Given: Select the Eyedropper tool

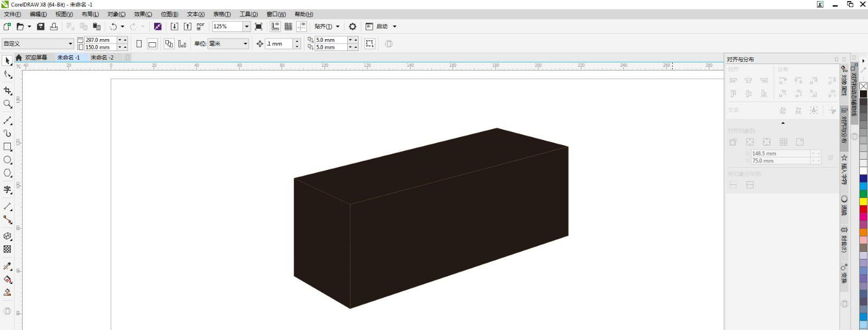Looking at the screenshot, I should click(x=7, y=266).
